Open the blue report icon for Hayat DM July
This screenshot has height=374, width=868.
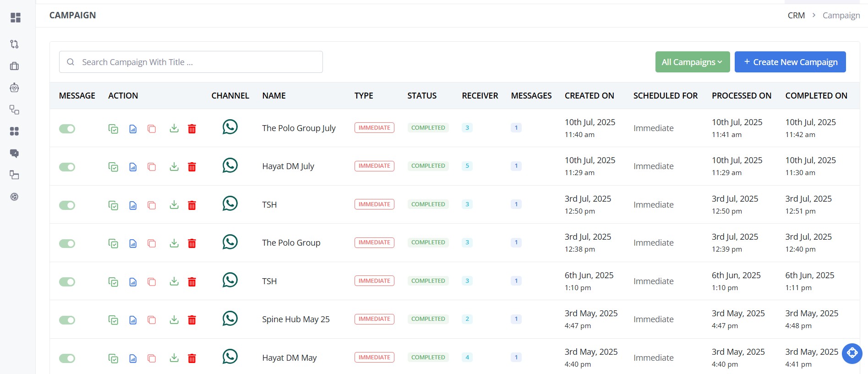pyautogui.click(x=133, y=167)
